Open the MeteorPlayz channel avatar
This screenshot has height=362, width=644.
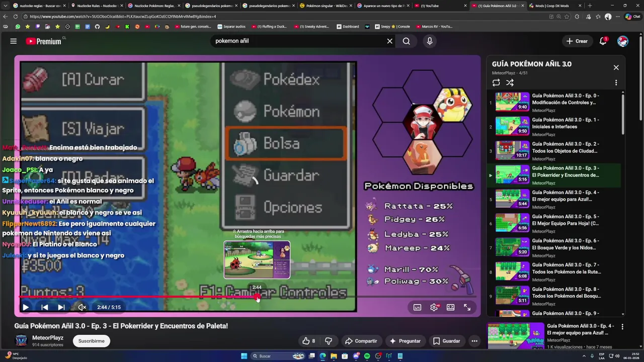tap(21, 340)
